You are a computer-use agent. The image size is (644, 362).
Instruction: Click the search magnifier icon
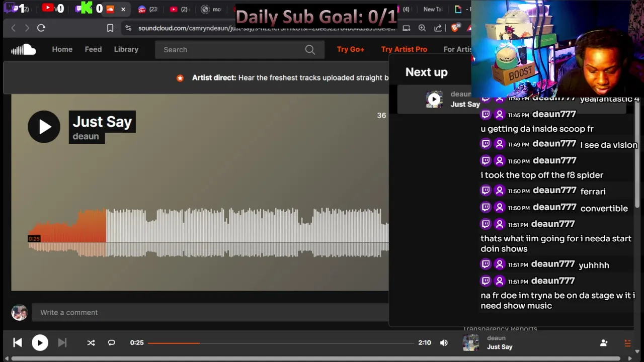310,50
